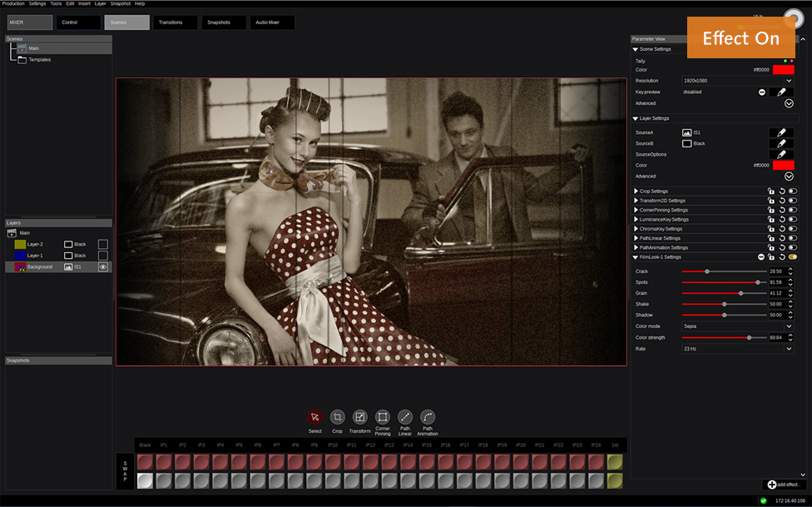
Task: Click the add effect button
Action: point(783,485)
